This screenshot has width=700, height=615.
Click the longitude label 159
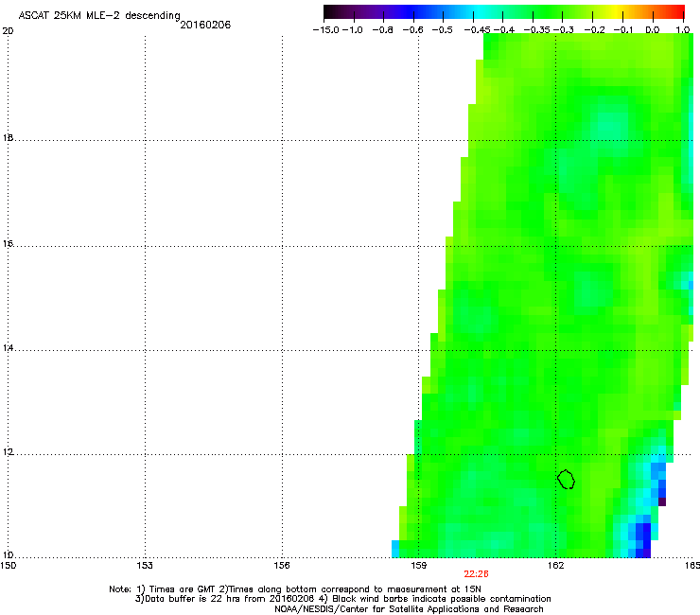(x=418, y=566)
